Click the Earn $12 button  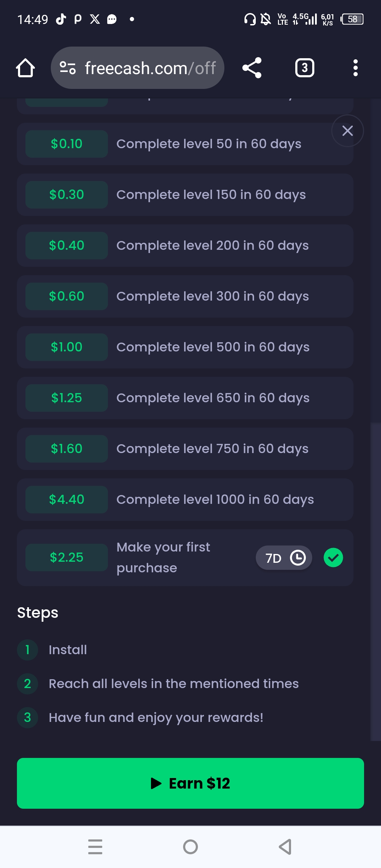(x=190, y=783)
